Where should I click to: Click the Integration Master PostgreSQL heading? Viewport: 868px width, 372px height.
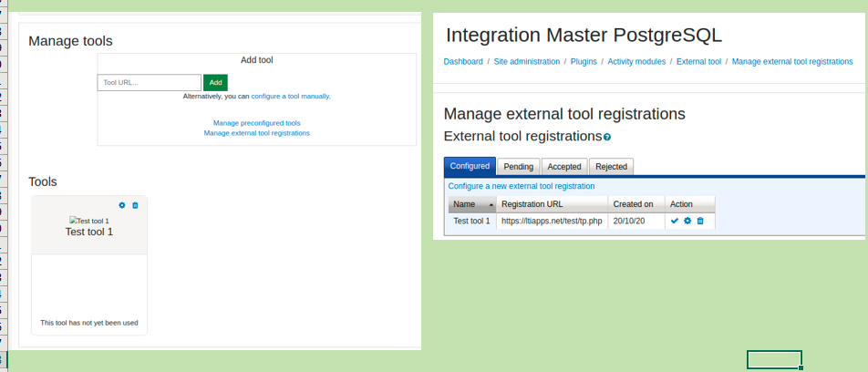tap(584, 36)
